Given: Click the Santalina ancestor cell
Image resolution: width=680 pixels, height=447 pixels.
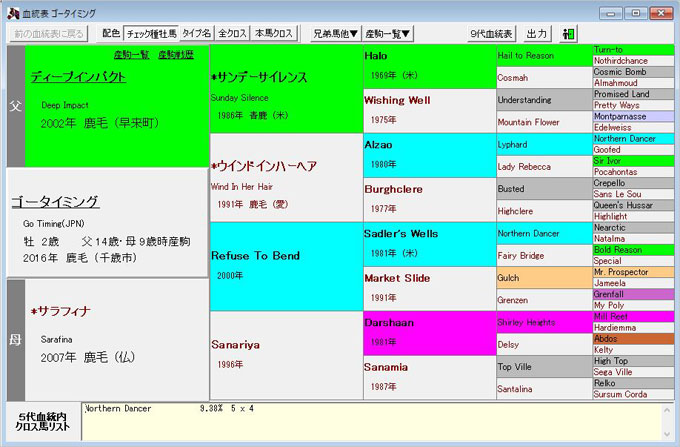Looking at the screenshot, I should [x=544, y=389].
